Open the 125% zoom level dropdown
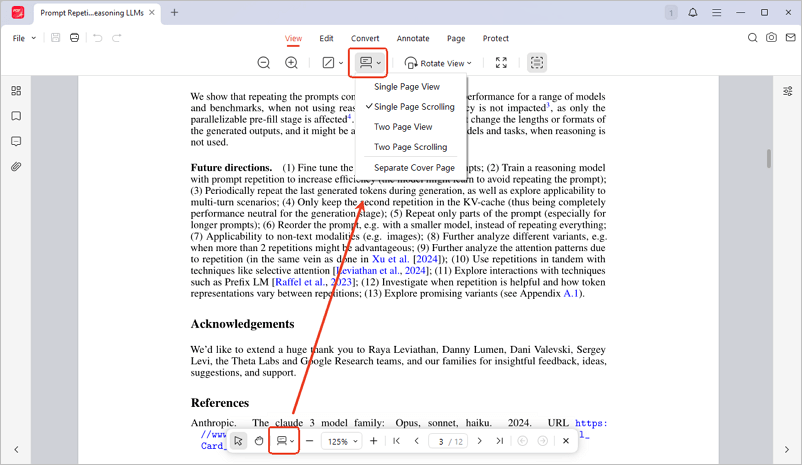 (342, 441)
